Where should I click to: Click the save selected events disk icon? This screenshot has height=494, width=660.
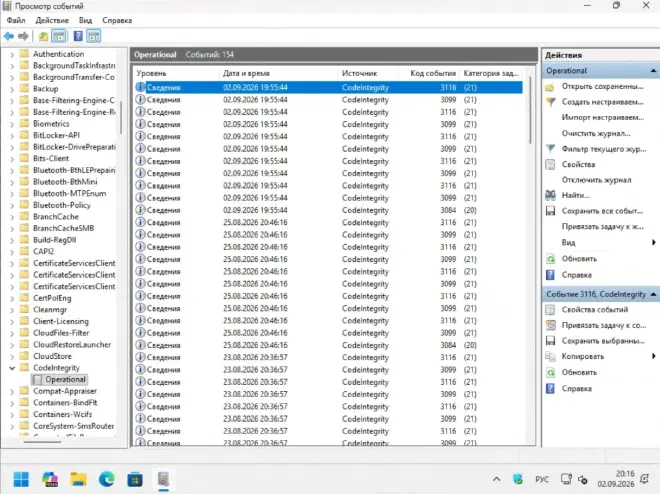(x=550, y=341)
